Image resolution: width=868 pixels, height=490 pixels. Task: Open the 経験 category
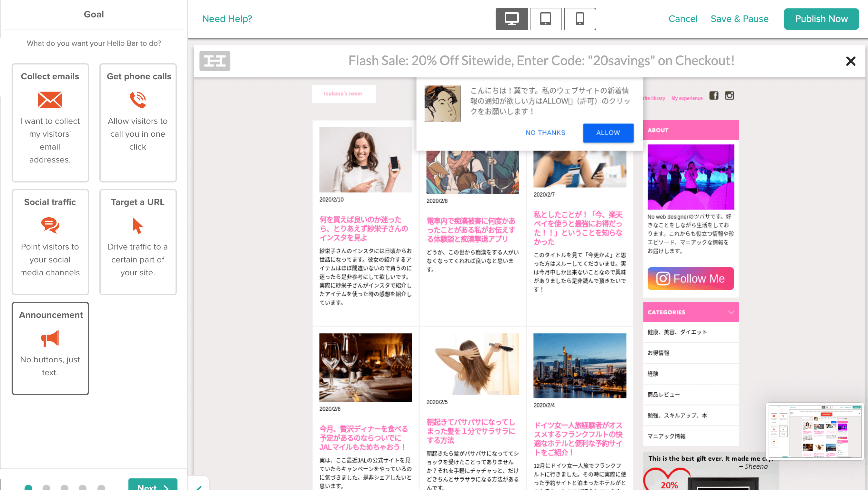point(691,374)
